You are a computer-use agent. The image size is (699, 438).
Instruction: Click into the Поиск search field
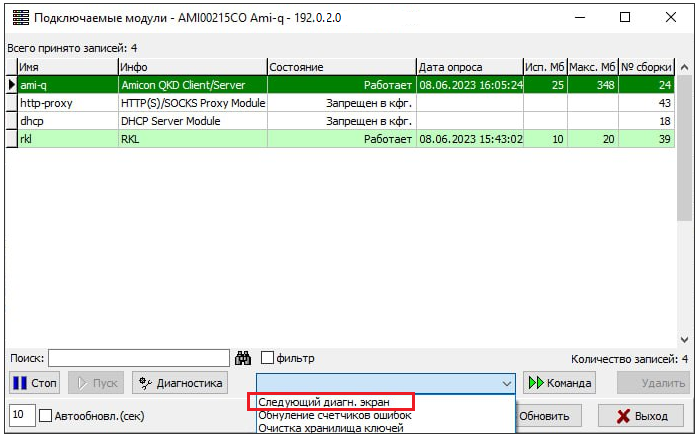[x=138, y=358]
